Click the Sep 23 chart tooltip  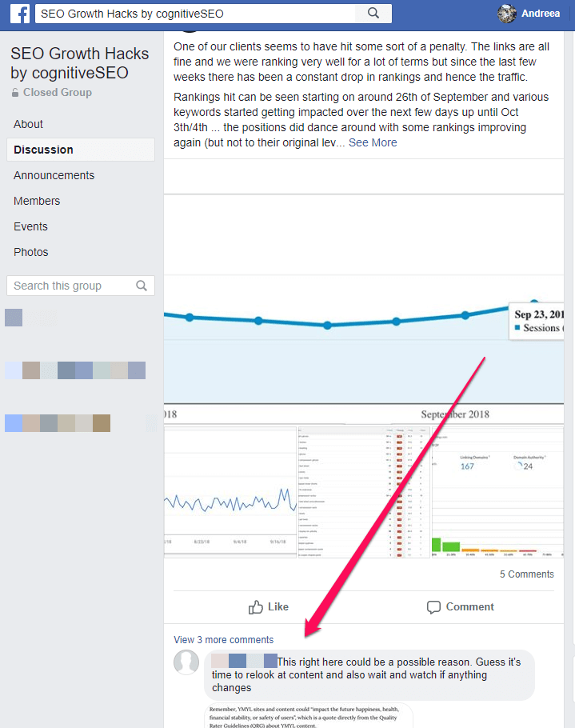coord(537,321)
